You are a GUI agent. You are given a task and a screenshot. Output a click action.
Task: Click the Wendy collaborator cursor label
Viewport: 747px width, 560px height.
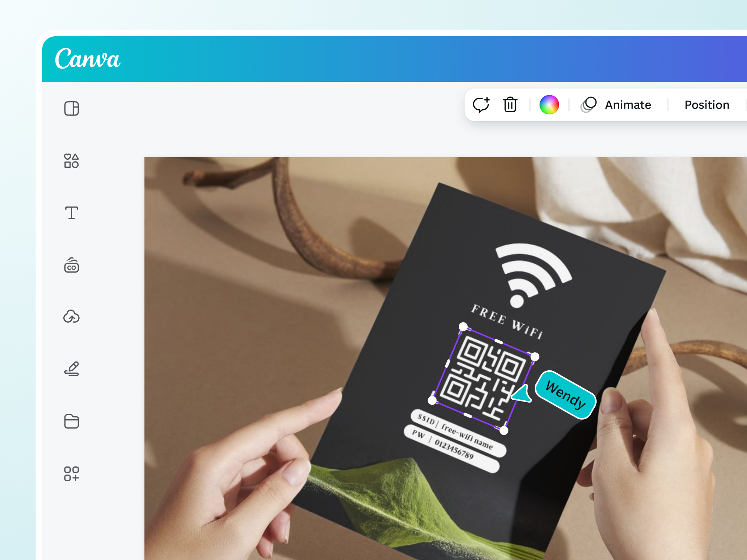pyautogui.click(x=565, y=395)
